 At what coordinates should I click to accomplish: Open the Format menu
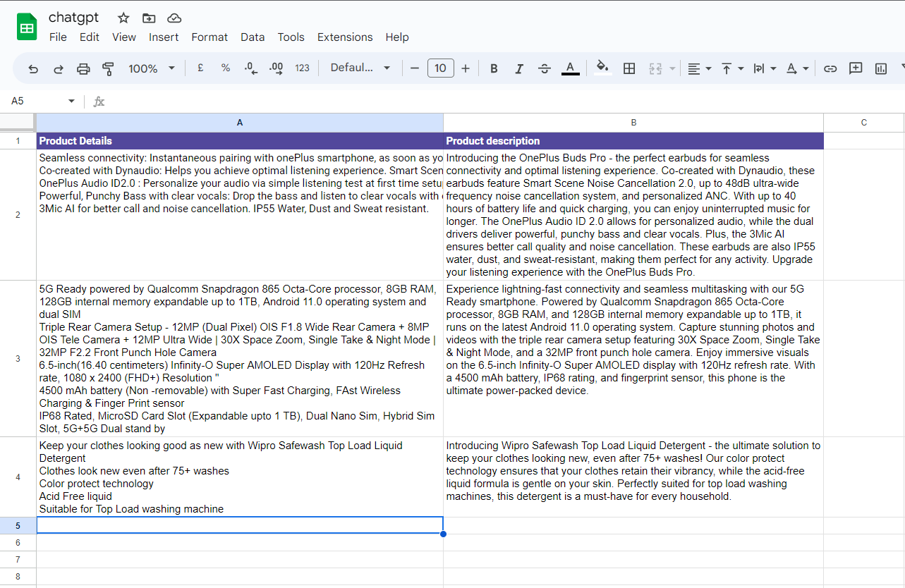pyautogui.click(x=209, y=37)
